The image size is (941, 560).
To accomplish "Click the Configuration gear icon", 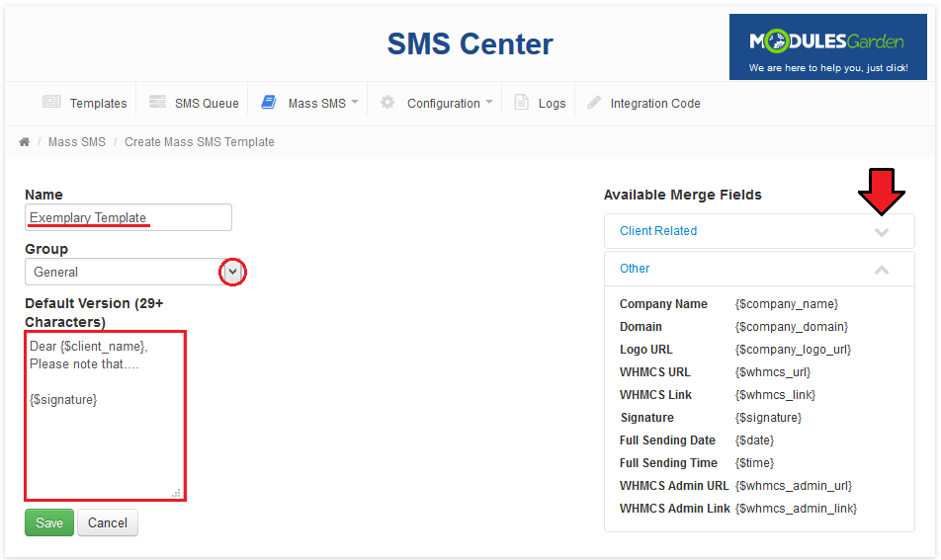I will [387, 103].
